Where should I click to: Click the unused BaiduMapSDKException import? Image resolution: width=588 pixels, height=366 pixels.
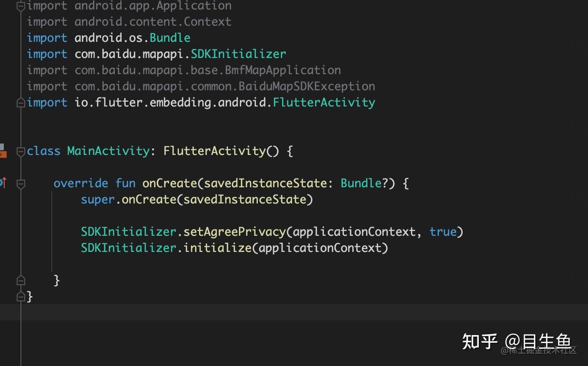pyautogui.click(x=307, y=86)
